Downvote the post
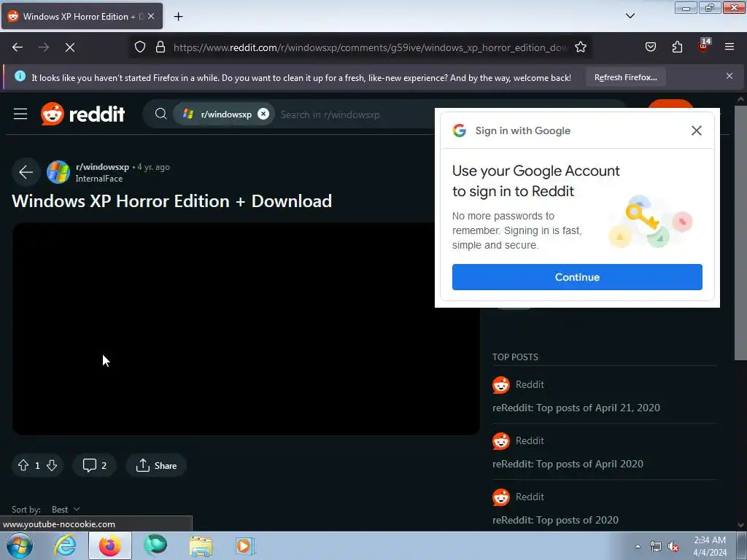Screen dimensions: 747x560 [52, 465]
